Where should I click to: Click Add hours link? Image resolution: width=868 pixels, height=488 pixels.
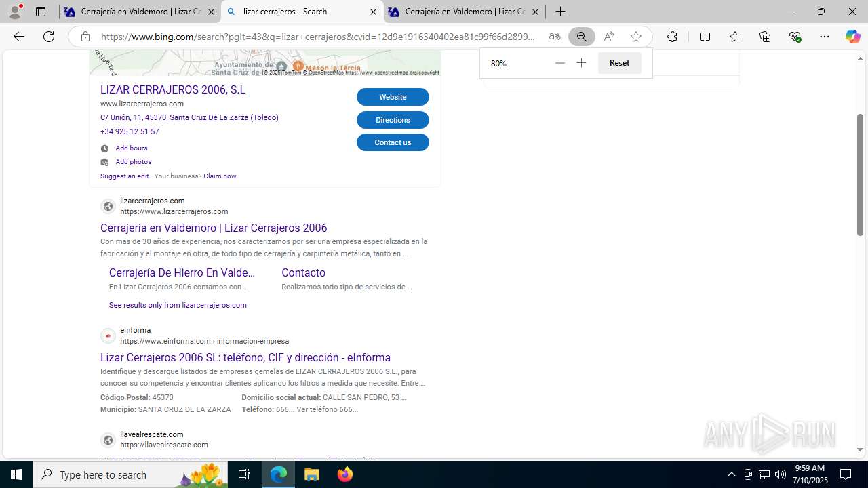pos(131,148)
